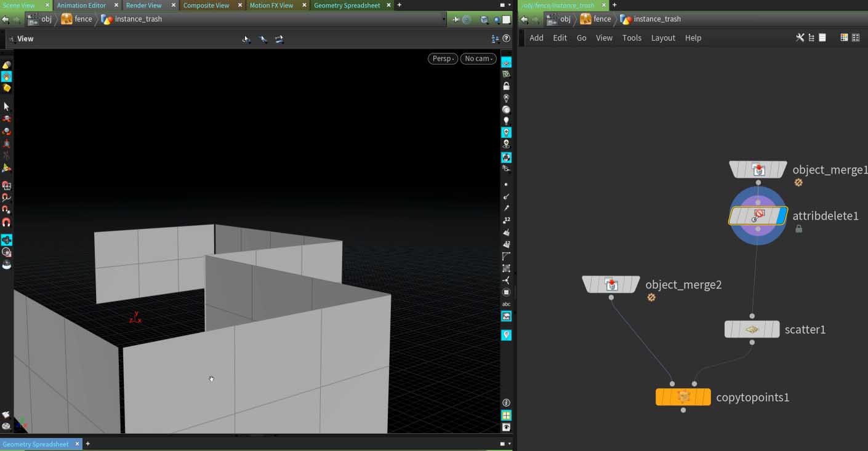This screenshot has height=451, width=868.
Task: Click the network color palette grid icon
Action: coord(844,38)
